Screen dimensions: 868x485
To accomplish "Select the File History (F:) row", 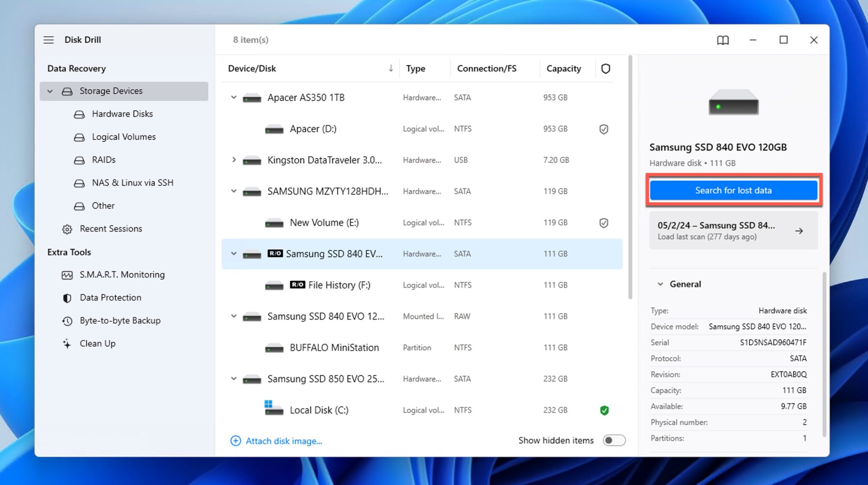I will click(x=422, y=285).
